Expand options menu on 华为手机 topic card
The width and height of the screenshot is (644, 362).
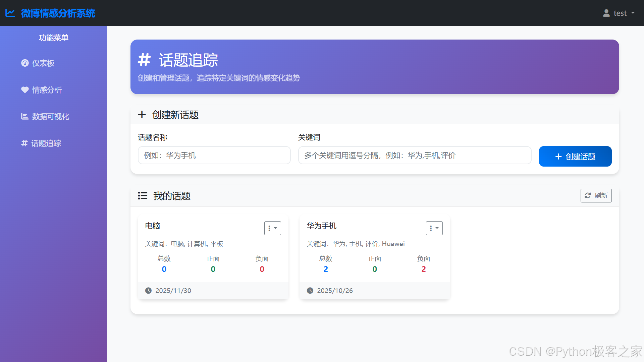point(434,228)
